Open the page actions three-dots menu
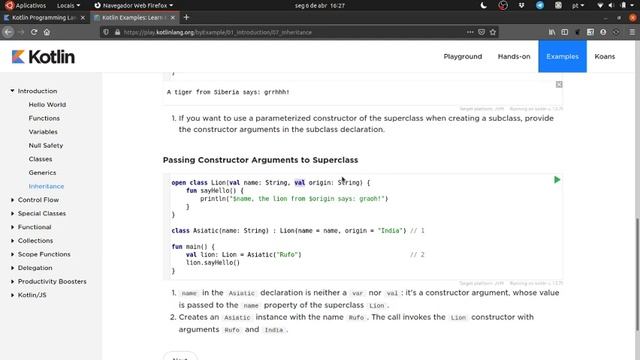 point(470,32)
